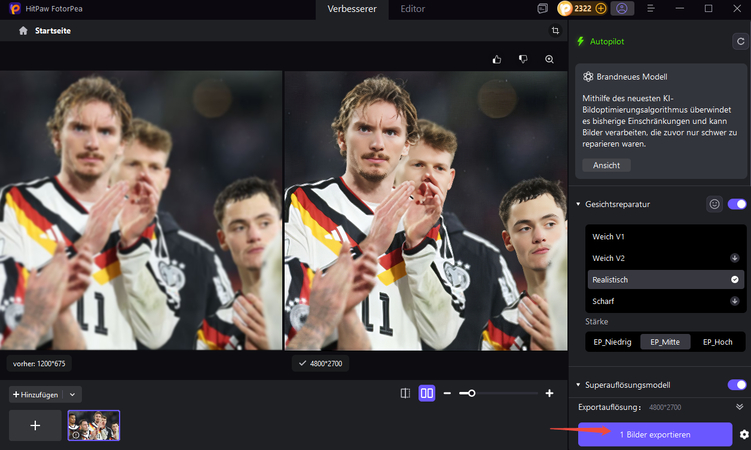This screenshot has height=450, width=751.
Task: Download the Weich V2 model
Action: click(x=734, y=258)
